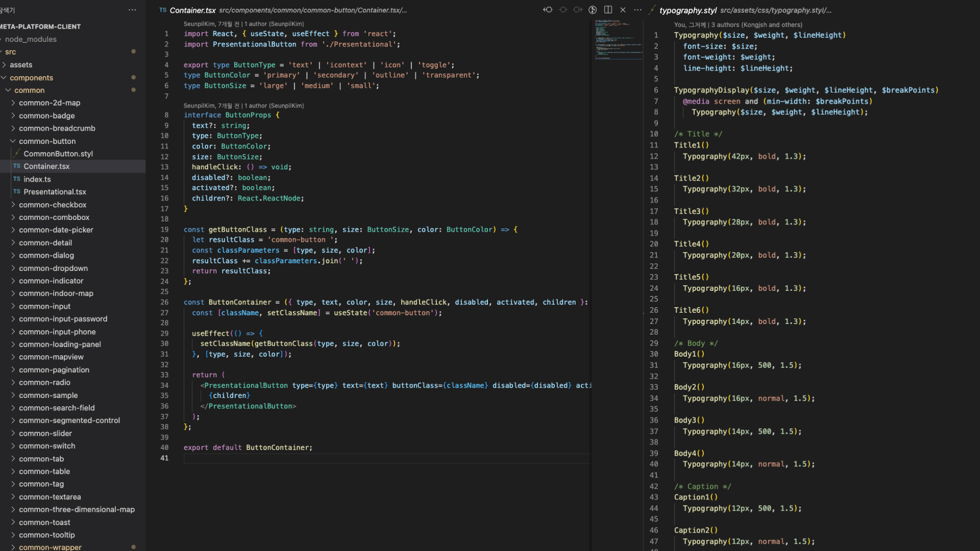This screenshot has width=980, height=551.
Task: Click 'interface ButtonProps {' line
Action: [232, 115]
